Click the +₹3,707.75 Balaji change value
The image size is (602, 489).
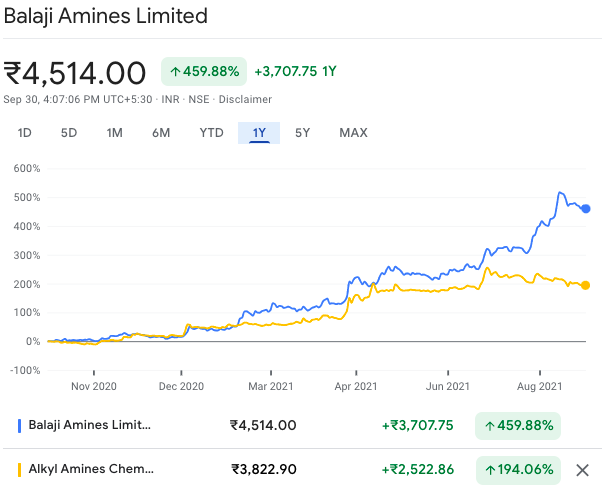(x=418, y=425)
